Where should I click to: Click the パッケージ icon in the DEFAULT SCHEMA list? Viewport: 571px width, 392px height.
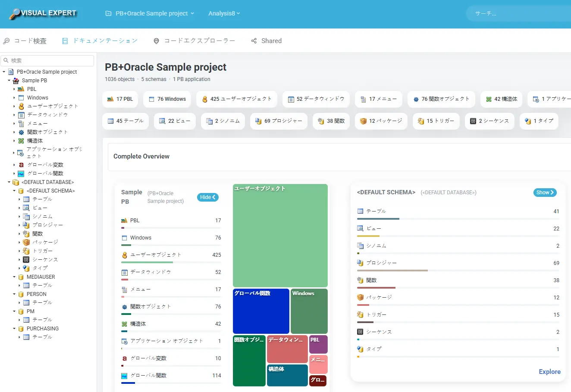[x=361, y=297]
